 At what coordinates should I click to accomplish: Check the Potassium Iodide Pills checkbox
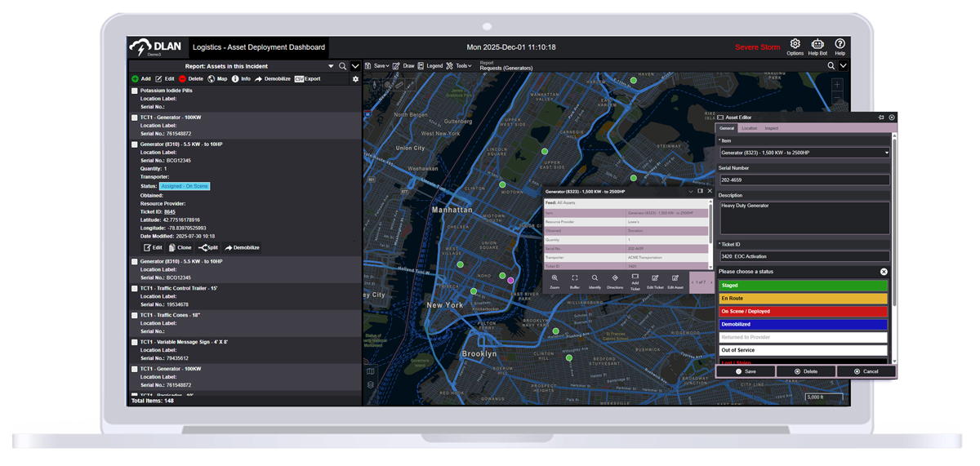pyautogui.click(x=135, y=91)
